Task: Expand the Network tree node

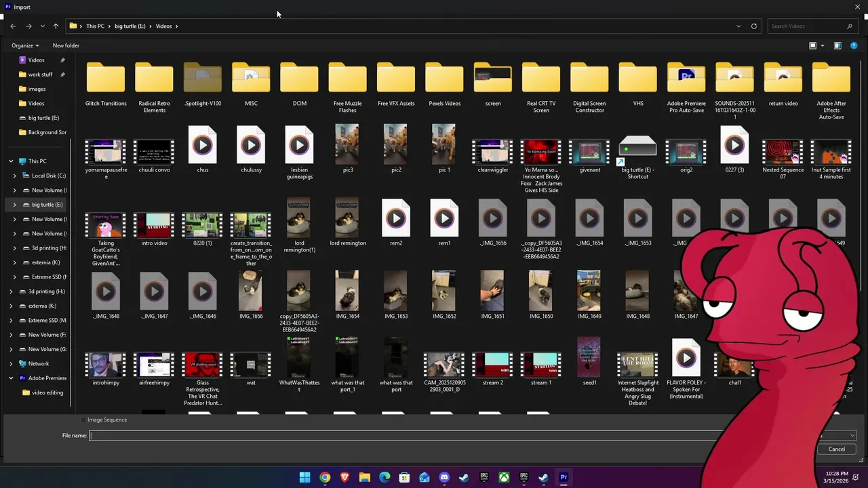Action: pyautogui.click(x=11, y=364)
